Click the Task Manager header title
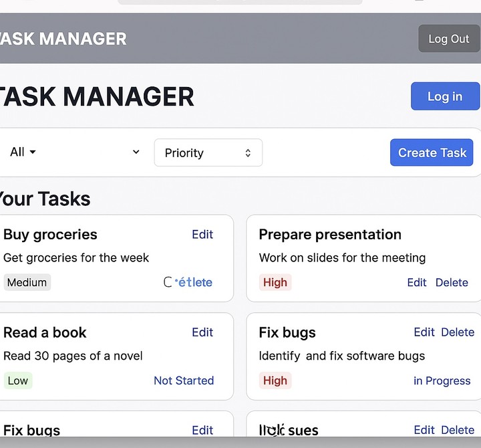 63,39
